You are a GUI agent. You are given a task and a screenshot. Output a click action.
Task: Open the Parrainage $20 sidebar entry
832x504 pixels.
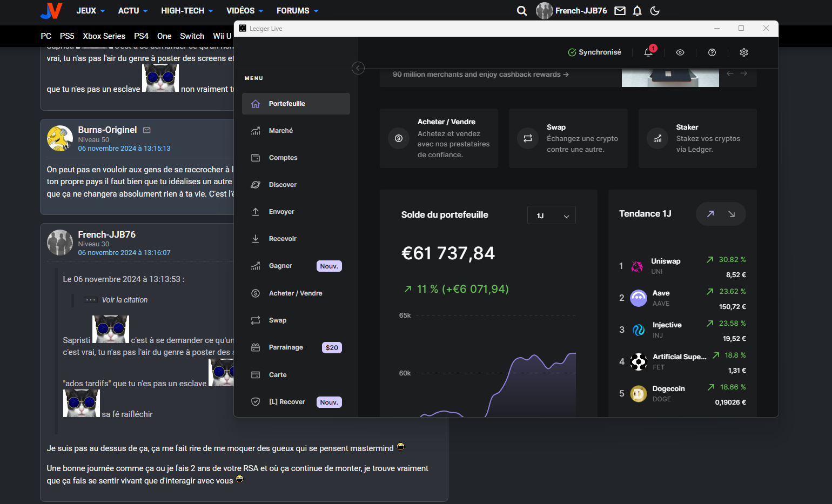coord(296,347)
